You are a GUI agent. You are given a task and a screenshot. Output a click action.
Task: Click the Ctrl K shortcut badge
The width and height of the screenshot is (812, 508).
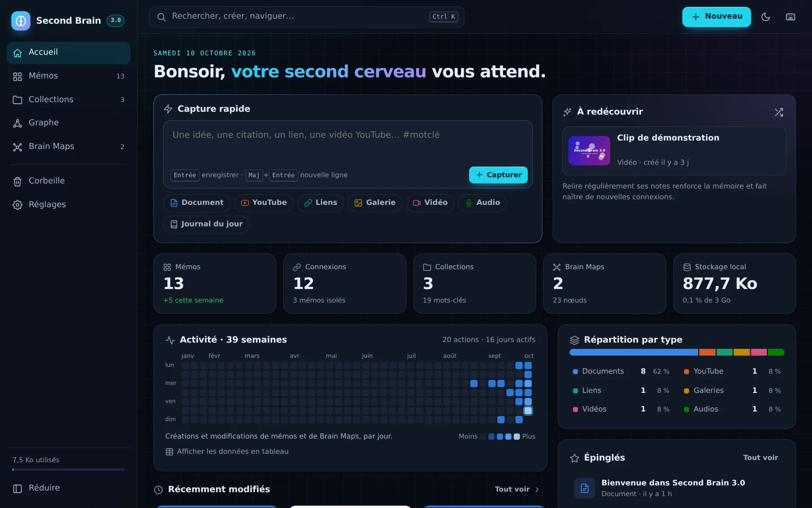[x=444, y=17]
